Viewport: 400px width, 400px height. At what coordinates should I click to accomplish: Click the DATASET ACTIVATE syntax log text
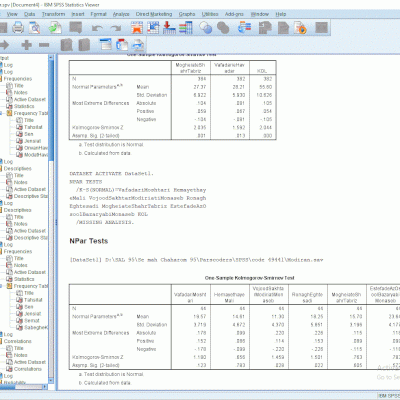[111, 174]
